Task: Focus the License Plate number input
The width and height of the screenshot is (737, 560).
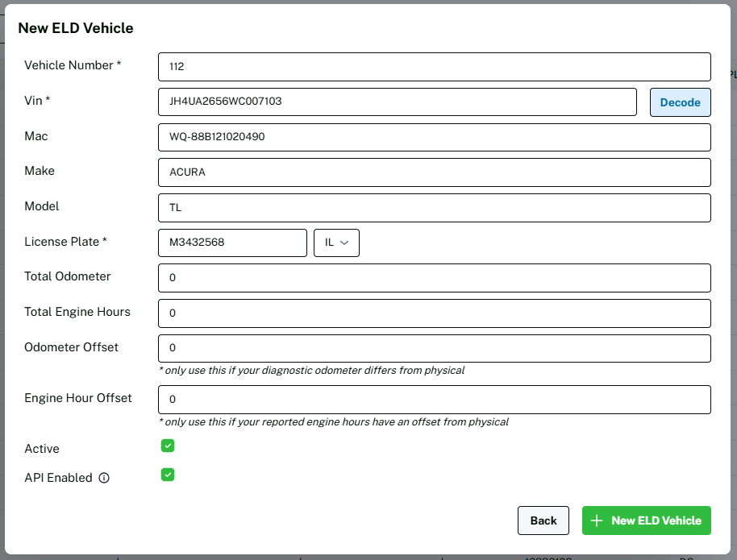Action: click(x=232, y=243)
